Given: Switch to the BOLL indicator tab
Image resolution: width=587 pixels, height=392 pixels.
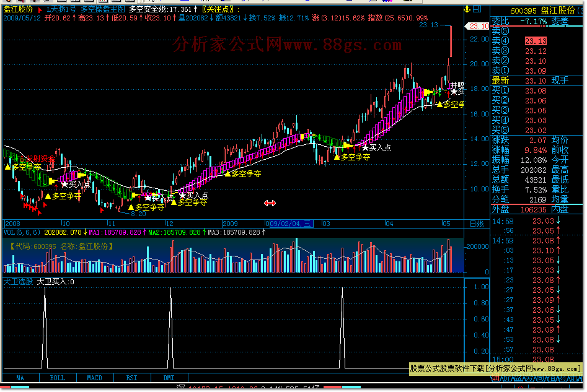Looking at the screenshot, I should (57, 378).
